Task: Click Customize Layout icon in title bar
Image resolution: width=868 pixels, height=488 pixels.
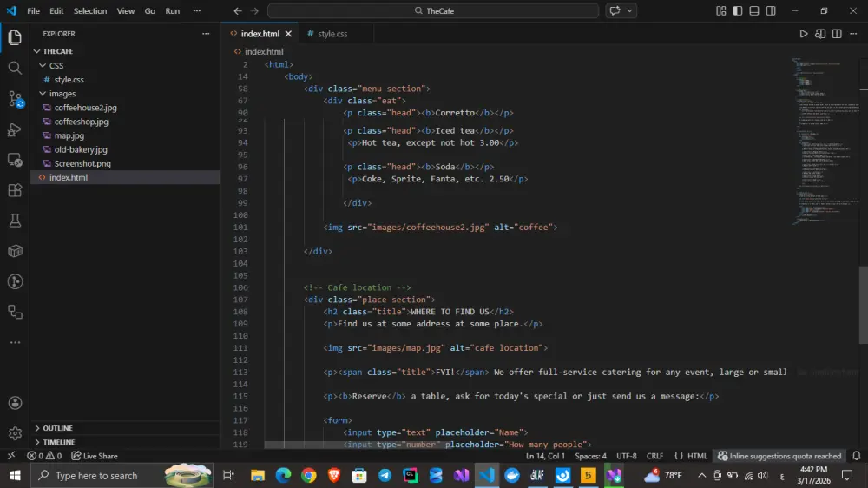Action: tap(720, 11)
